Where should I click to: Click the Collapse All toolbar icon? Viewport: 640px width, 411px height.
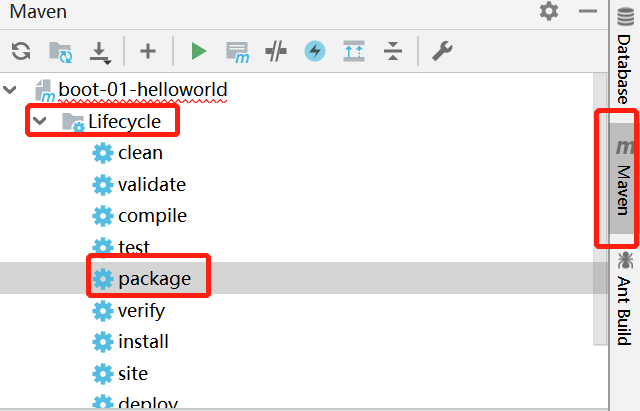392,51
